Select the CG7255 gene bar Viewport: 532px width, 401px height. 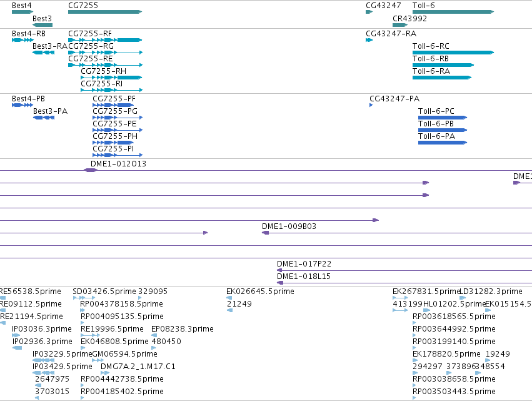[105, 12]
